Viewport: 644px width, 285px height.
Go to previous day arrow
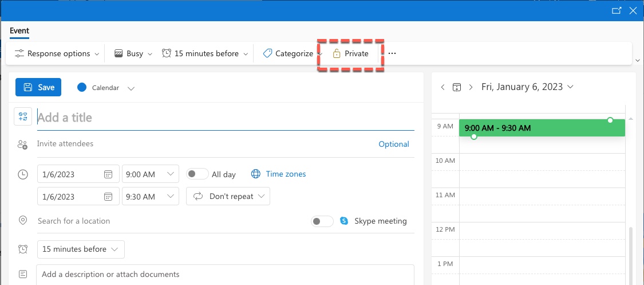point(442,87)
